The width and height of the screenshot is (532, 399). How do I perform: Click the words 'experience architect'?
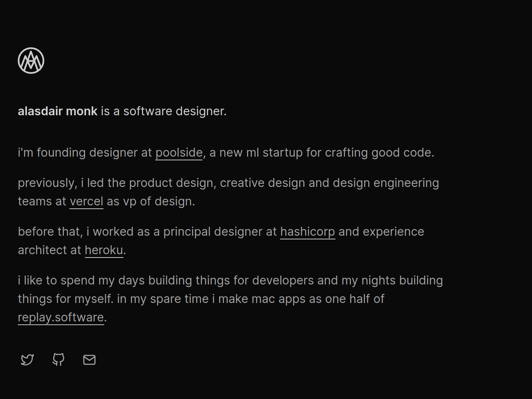coord(393,232)
